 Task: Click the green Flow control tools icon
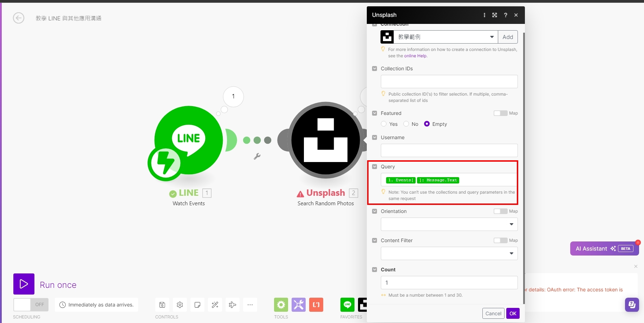pyautogui.click(x=281, y=305)
